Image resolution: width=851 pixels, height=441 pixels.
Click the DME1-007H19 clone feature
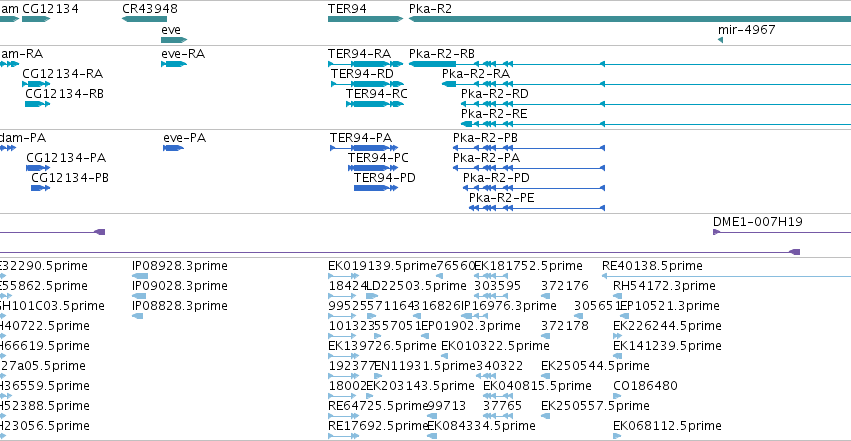782,232
